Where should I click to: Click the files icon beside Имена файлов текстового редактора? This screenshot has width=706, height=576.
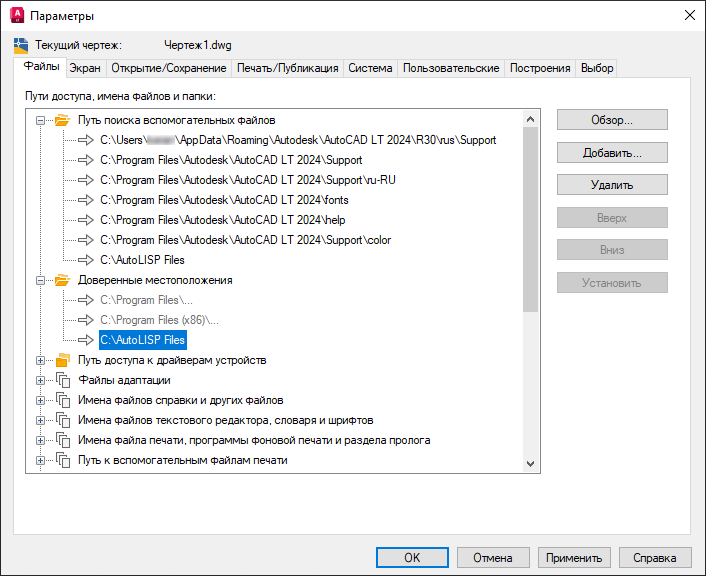[63, 420]
